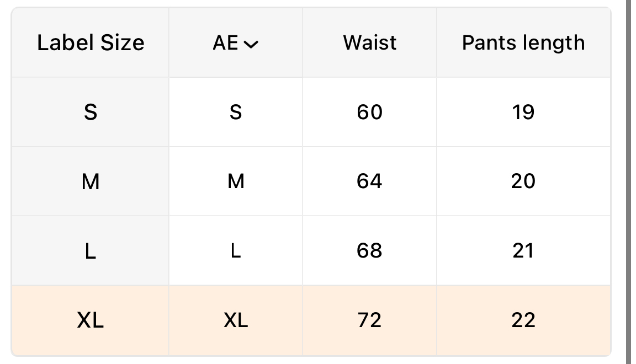Click pants length value 21

coord(523,251)
